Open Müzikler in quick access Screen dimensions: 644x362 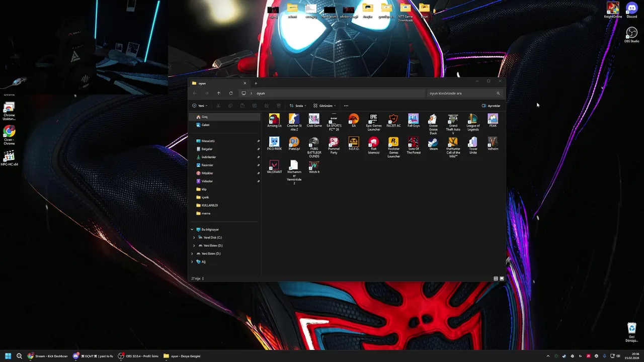[x=224, y=173]
